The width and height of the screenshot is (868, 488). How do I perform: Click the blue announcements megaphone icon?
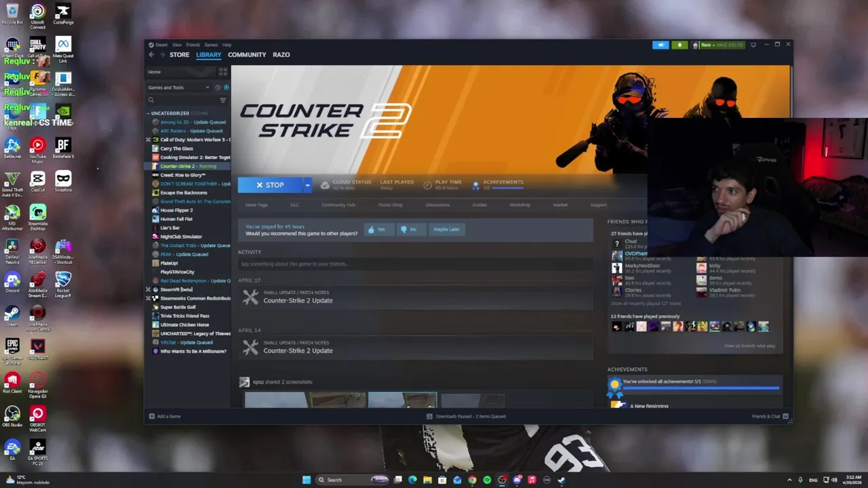point(660,45)
